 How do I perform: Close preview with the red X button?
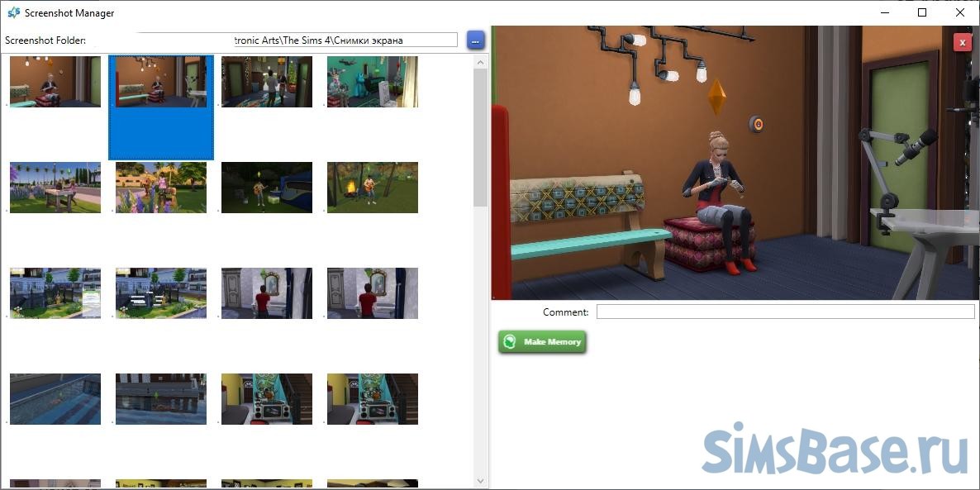962,43
